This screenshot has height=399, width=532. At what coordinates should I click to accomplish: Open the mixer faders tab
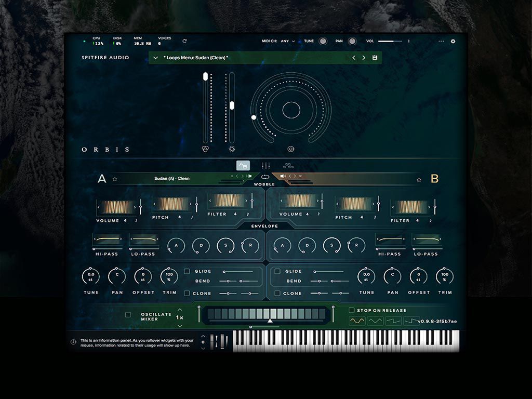265,166
